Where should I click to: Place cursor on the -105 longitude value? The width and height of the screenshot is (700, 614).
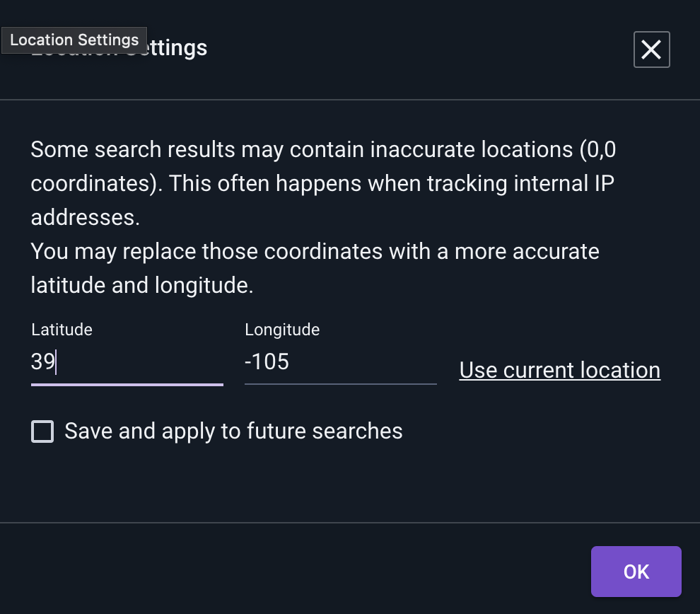[x=267, y=361]
